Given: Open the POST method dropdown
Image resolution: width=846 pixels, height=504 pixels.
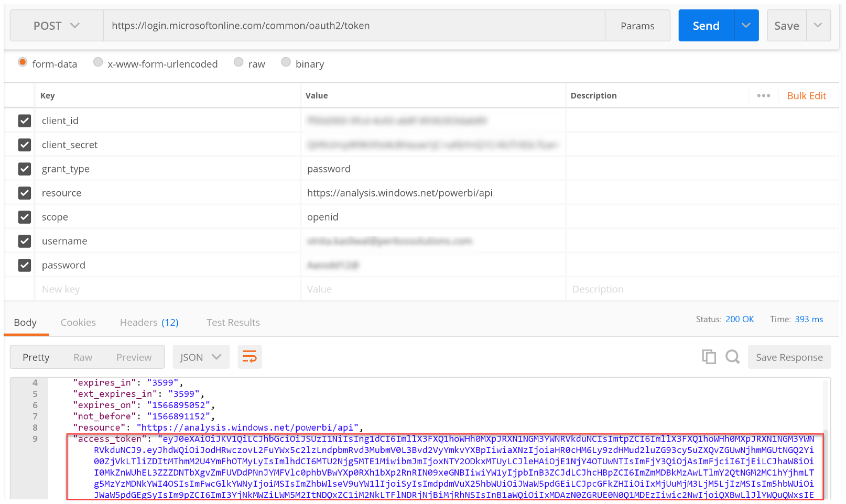Looking at the screenshot, I should (56, 25).
